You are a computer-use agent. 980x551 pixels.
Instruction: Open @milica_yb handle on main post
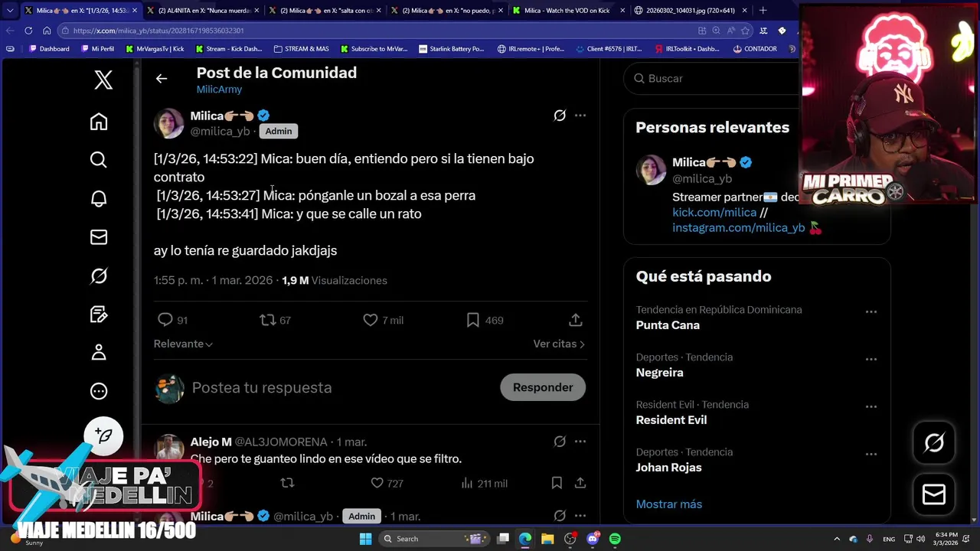pyautogui.click(x=220, y=132)
